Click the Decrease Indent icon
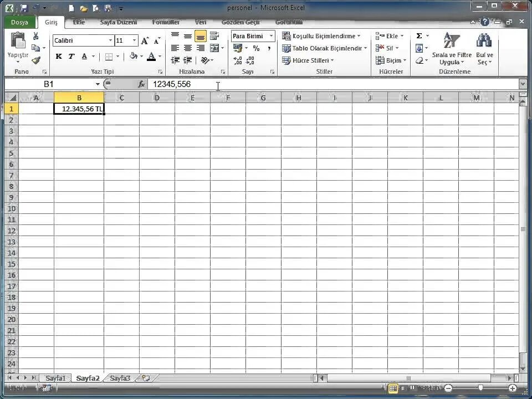The height and width of the screenshot is (399, 532). point(175,60)
